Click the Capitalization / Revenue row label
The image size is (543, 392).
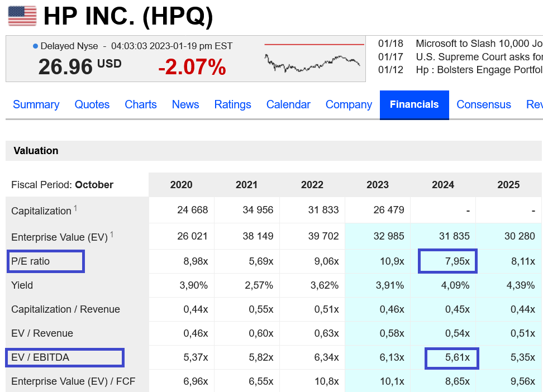tap(65, 309)
